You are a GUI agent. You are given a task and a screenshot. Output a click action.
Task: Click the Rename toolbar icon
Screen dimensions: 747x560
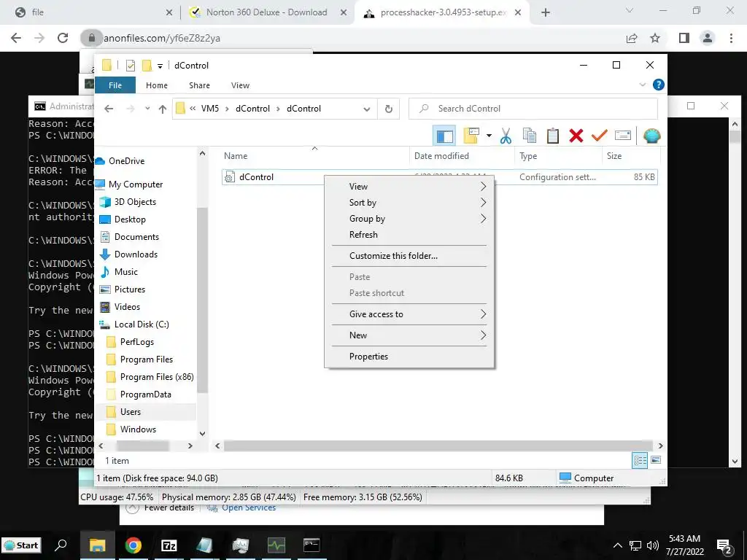point(623,136)
